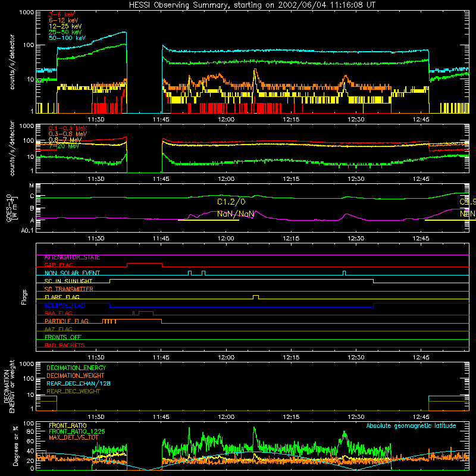Select the 12-25 keV legend label

point(65,26)
